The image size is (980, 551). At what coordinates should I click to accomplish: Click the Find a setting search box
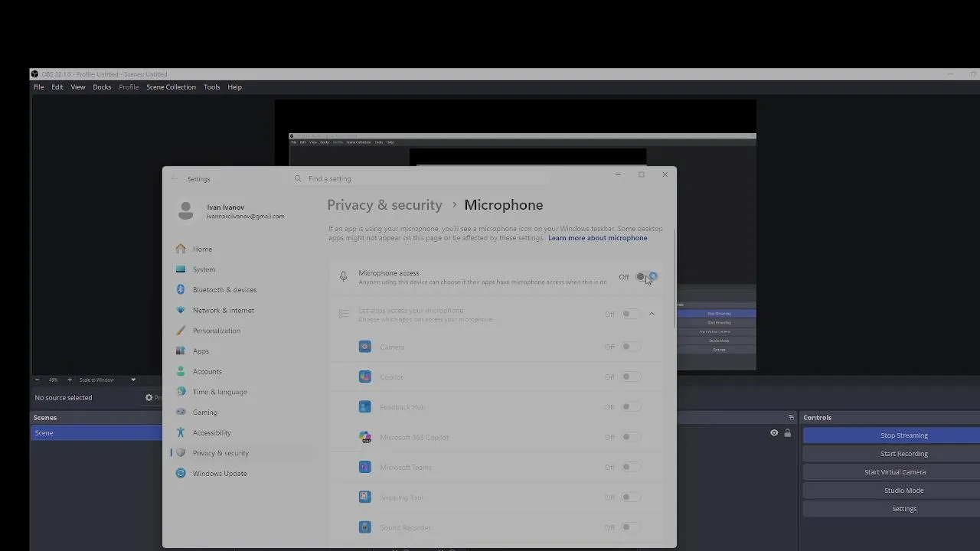420,178
